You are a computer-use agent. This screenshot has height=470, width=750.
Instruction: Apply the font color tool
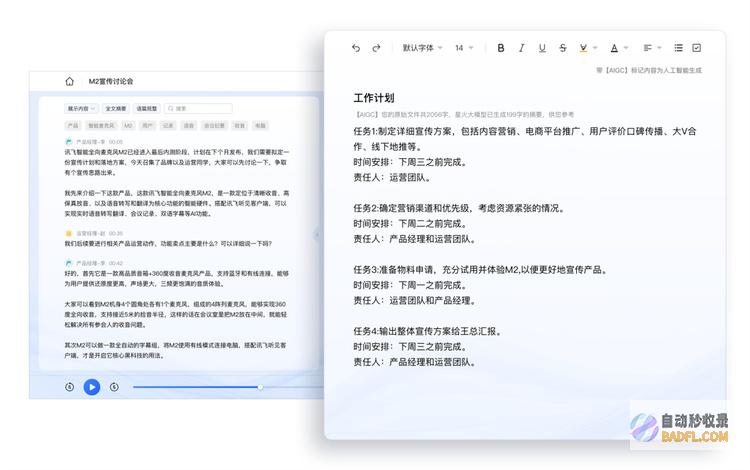(614, 48)
